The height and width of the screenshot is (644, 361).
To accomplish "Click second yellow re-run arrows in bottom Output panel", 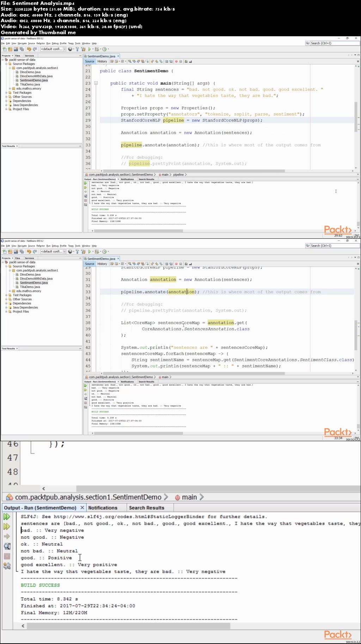I will pyautogui.click(x=7, y=526).
